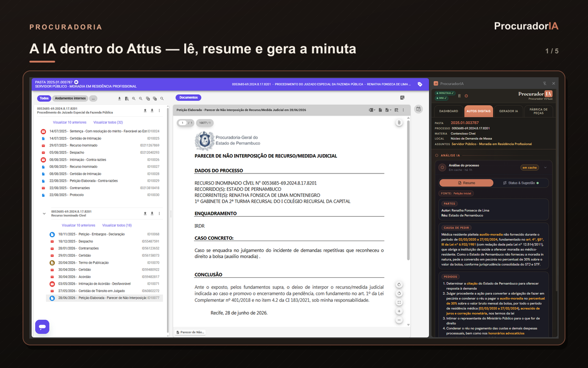Click the Parecer de Não... bottom document tab
588x368 pixels.
point(190,332)
